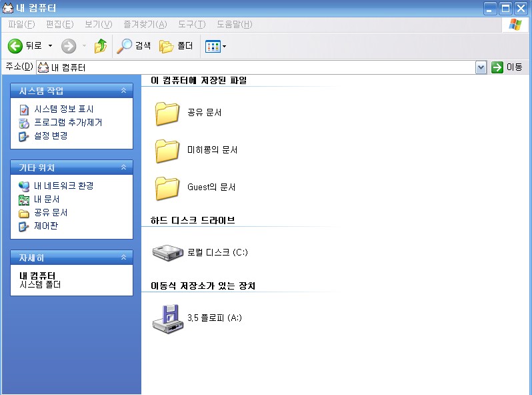
Task: Click the 미히콩의 문서 label
Action: (x=213, y=149)
